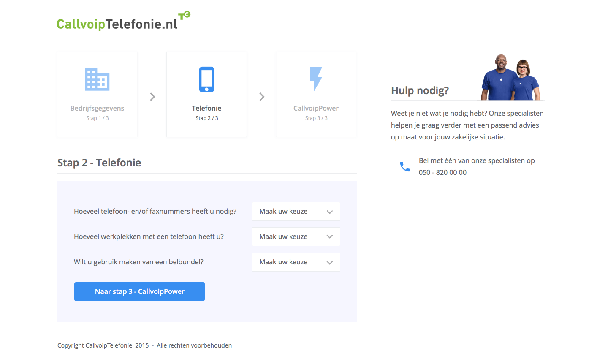The width and height of the screenshot is (608, 364).
Task: Expand the chevron on the first dropdown
Action: point(330,211)
